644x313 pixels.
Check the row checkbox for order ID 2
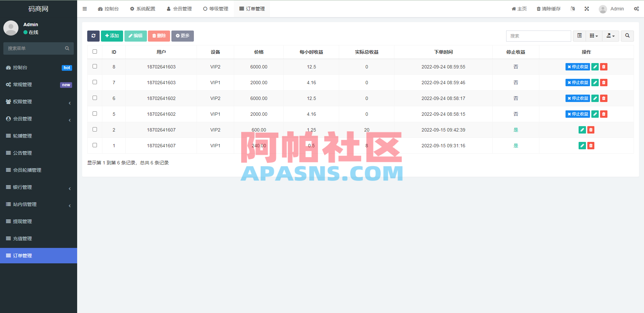(95, 129)
